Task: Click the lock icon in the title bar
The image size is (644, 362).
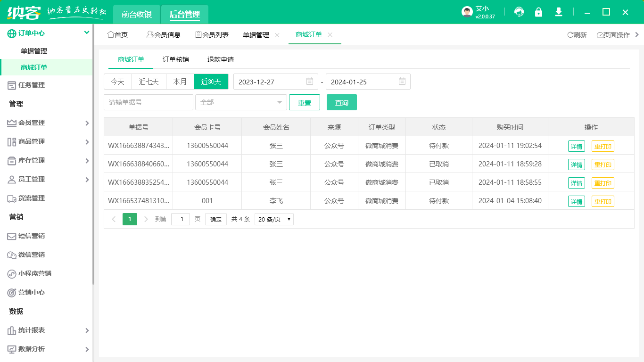Action: coord(538,12)
